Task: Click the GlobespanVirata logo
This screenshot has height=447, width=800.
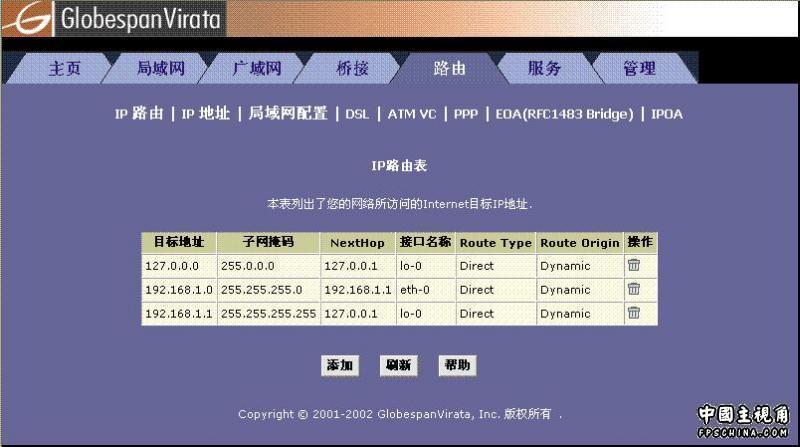Action: [x=113, y=18]
